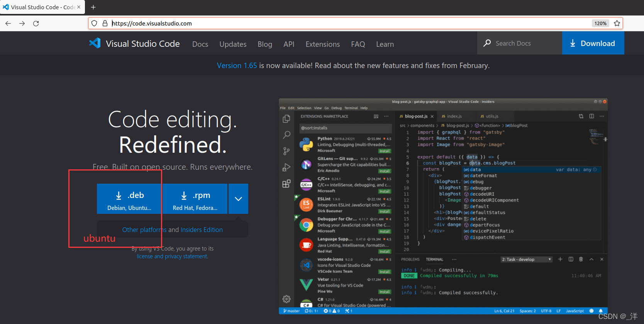Open license and privacy statement link
The height and width of the screenshot is (324, 644).
pyautogui.click(x=173, y=256)
